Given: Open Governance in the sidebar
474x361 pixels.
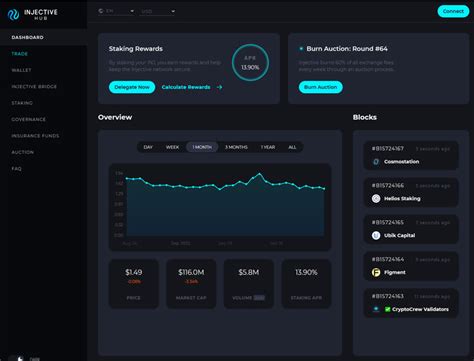Looking at the screenshot, I should (x=28, y=119).
